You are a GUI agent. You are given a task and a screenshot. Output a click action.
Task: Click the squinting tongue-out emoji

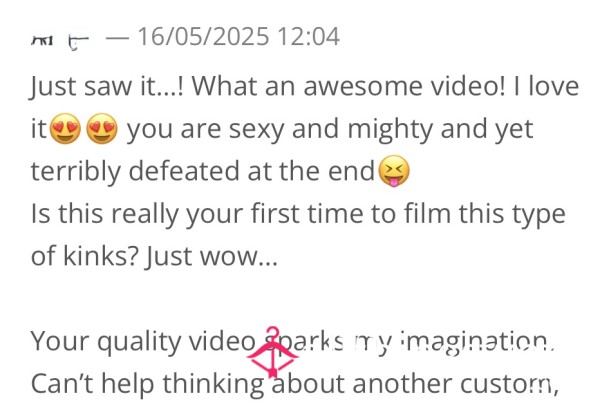(394, 171)
